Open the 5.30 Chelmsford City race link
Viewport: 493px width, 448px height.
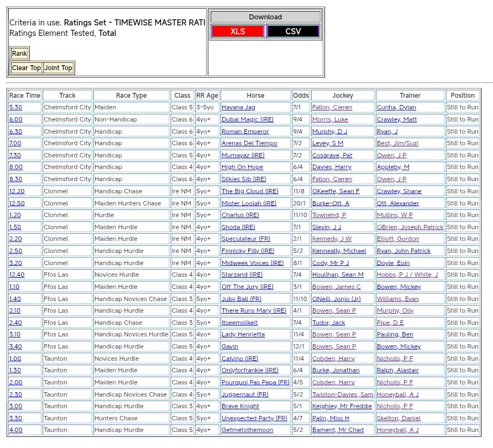15,107
